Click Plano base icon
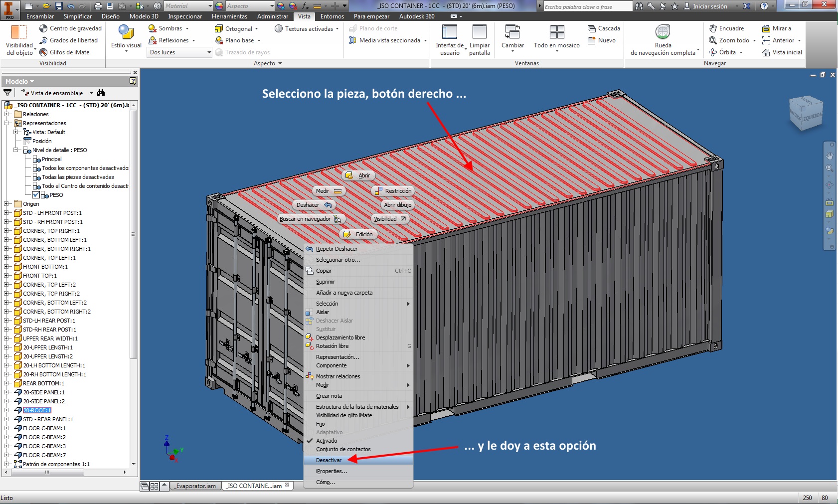Image resolution: width=838 pixels, height=504 pixels. pyautogui.click(x=219, y=40)
